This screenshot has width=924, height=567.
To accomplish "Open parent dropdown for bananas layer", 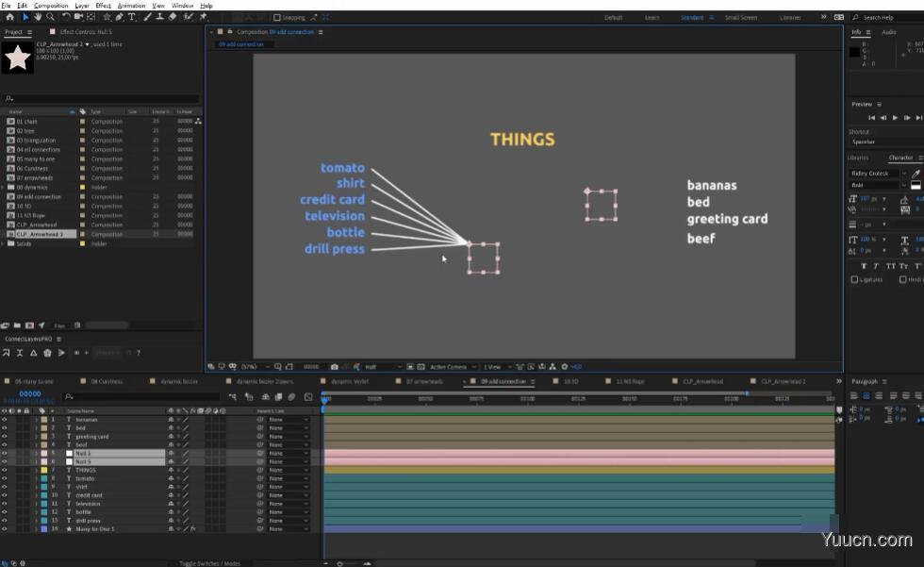I will [289, 420].
